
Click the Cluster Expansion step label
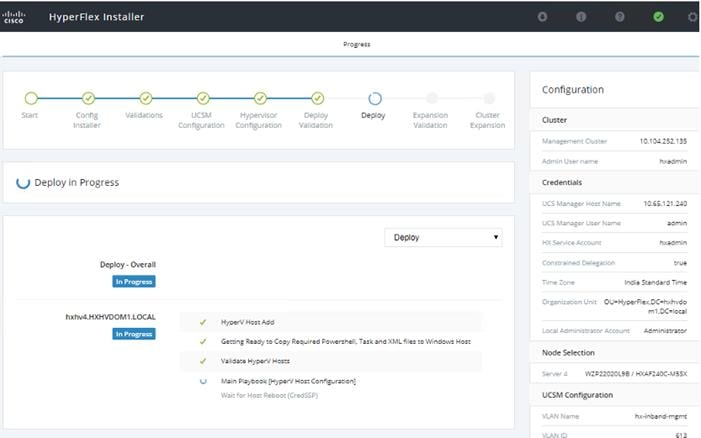(487, 120)
